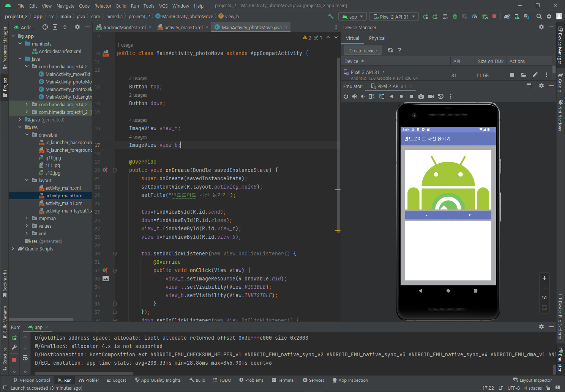Click the Make Project hammer icon
The width and height of the screenshot is (565, 392).
tap(331, 16)
